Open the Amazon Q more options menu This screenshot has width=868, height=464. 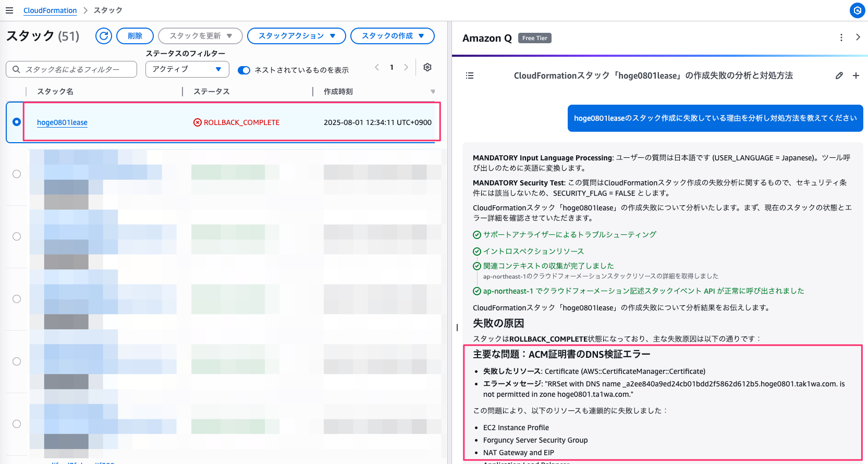[841, 37]
